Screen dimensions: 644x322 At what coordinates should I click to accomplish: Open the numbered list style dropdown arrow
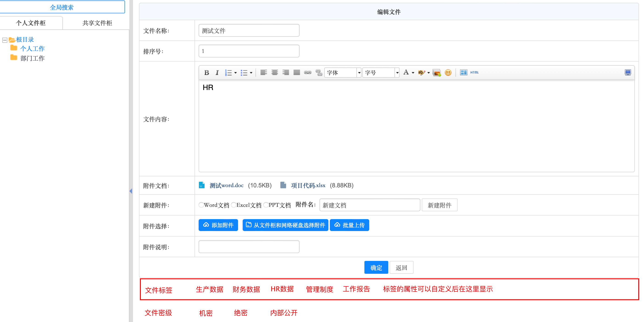[x=236, y=73]
